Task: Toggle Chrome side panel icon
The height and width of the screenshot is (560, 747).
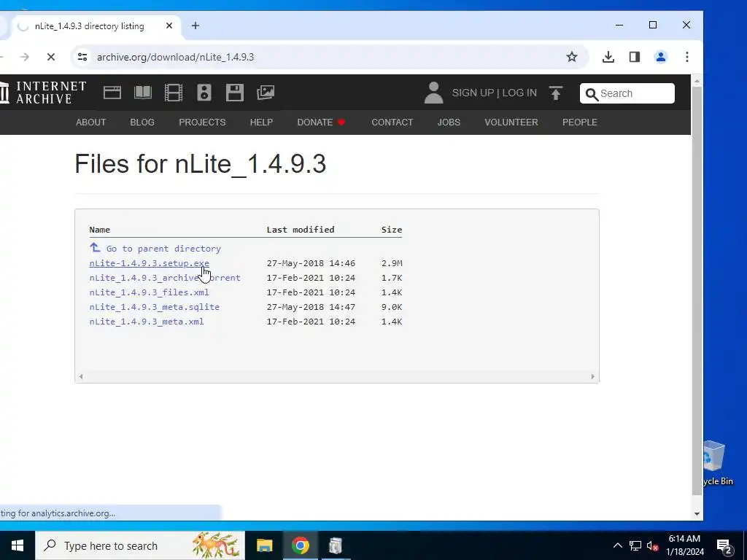Action: coord(634,57)
